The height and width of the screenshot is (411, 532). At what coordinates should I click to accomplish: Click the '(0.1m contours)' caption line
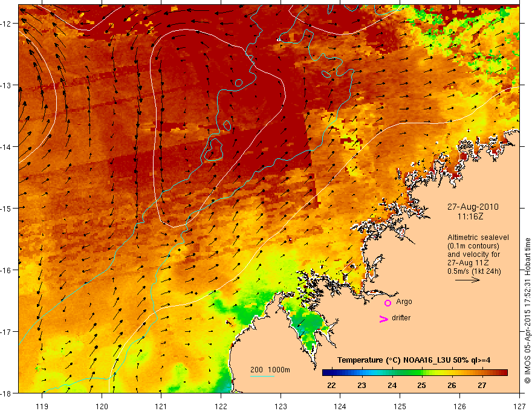[x=473, y=246]
